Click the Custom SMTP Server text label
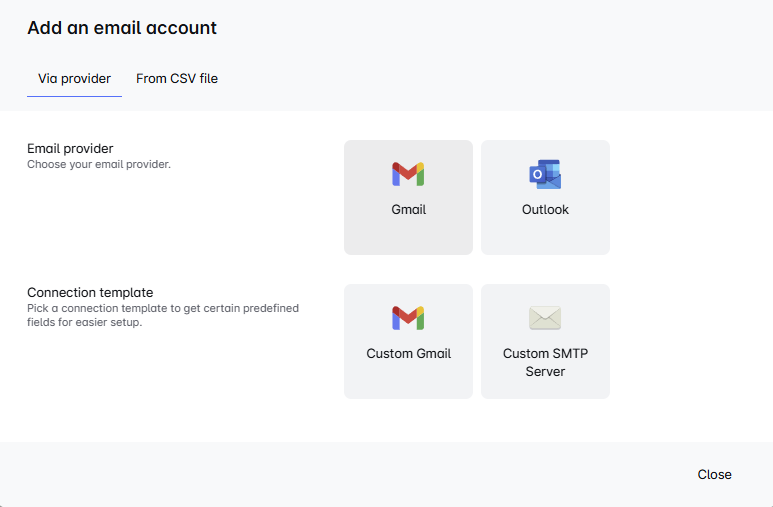The height and width of the screenshot is (507, 773). click(545, 362)
